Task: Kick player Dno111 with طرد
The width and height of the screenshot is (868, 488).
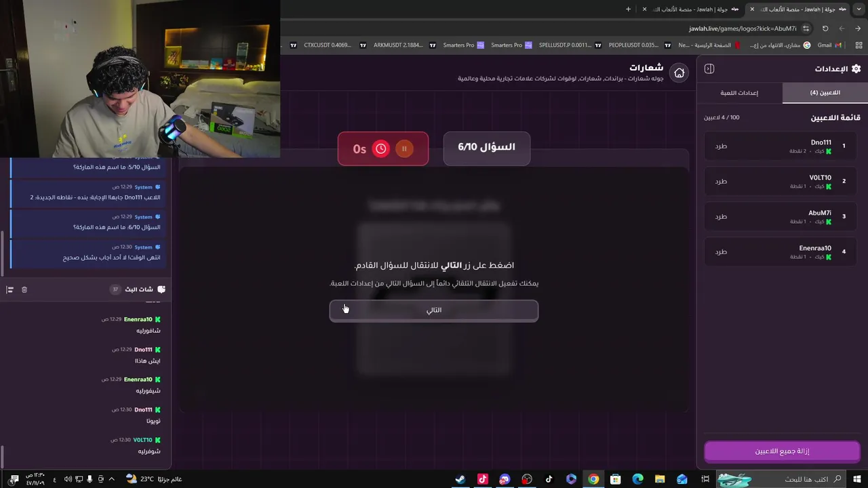Action: pos(721,146)
